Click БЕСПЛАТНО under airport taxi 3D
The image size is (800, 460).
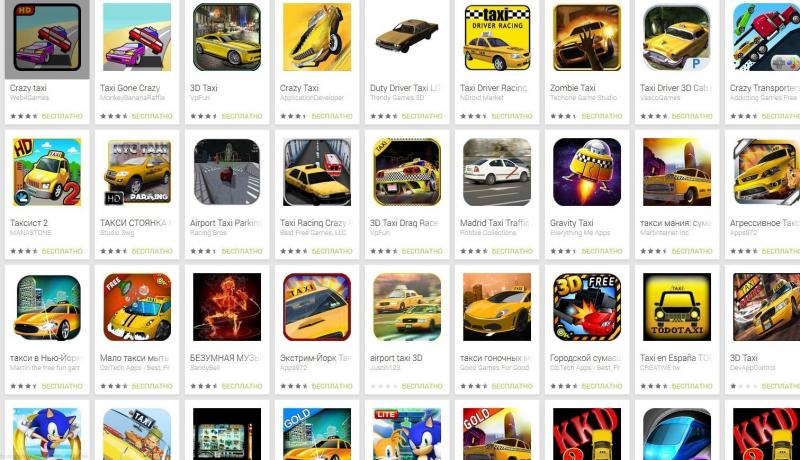pos(422,386)
